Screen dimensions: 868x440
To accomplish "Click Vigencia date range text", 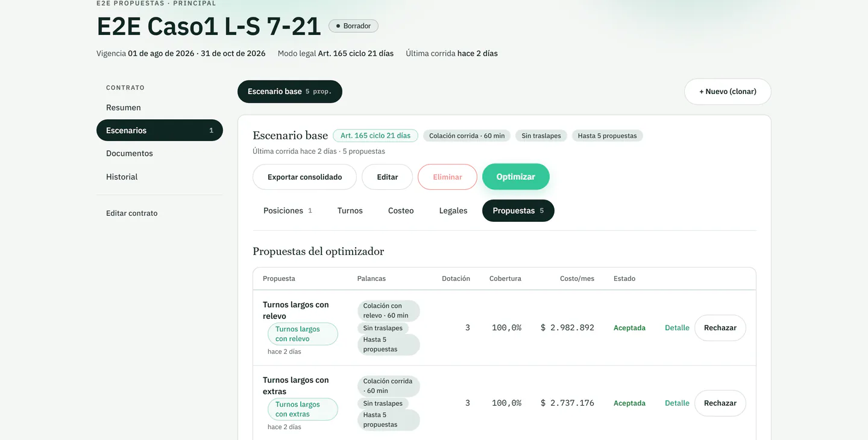I will 181,54.
